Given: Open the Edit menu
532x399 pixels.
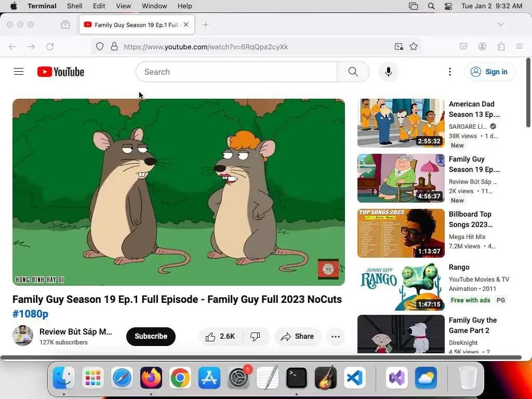Looking at the screenshot, I should click(99, 6).
